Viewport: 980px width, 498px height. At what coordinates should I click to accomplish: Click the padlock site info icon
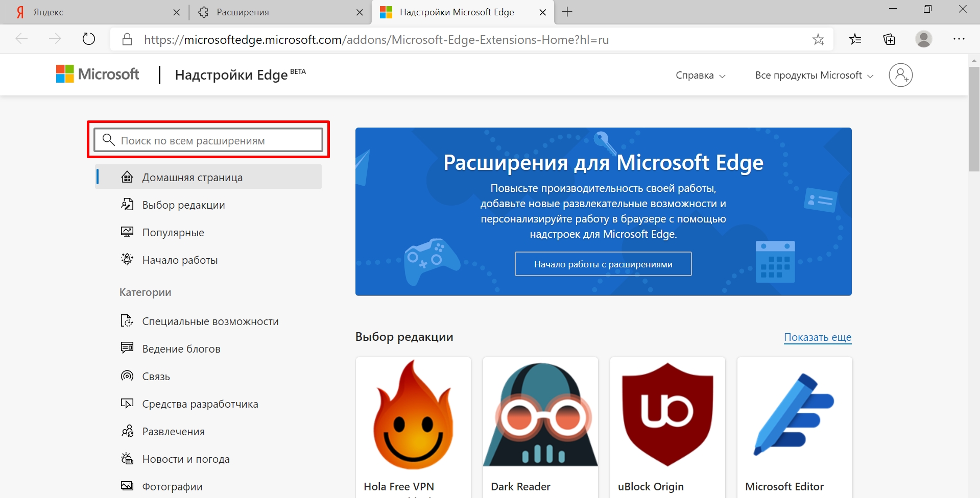pos(127,39)
